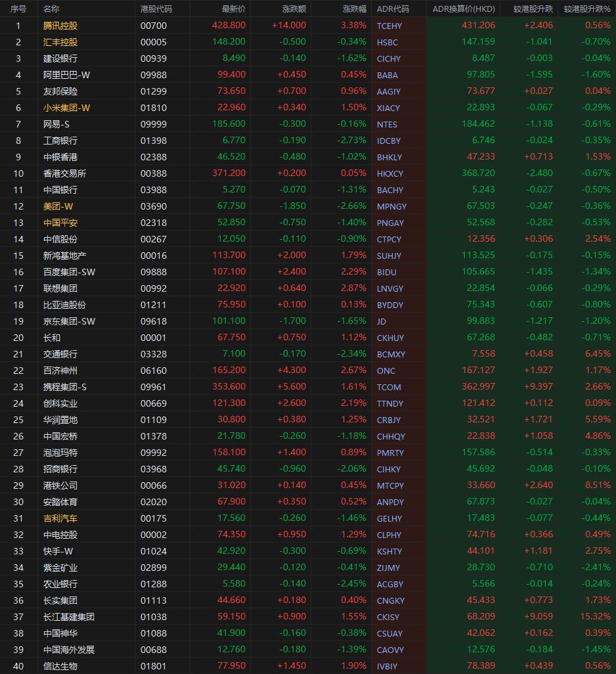Select the 阿里巴巴-W row name
Image resolution: width=616 pixels, height=674 pixels.
point(66,75)
